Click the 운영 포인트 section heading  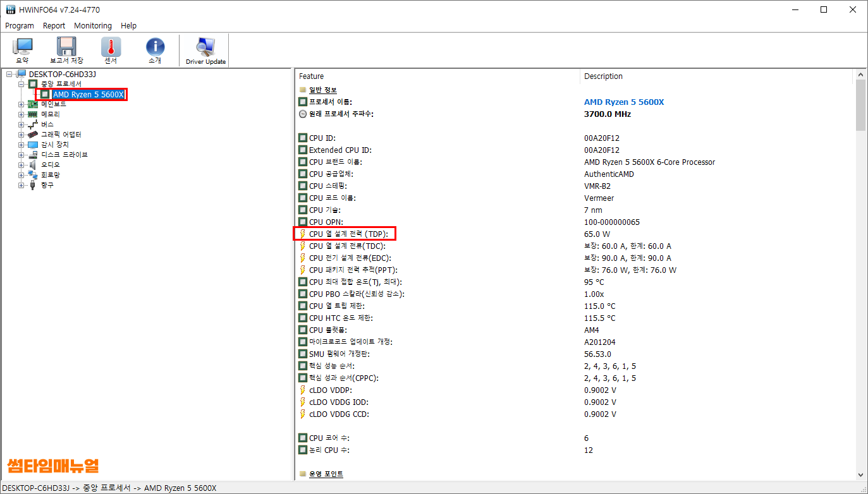(x=326, y=474)
